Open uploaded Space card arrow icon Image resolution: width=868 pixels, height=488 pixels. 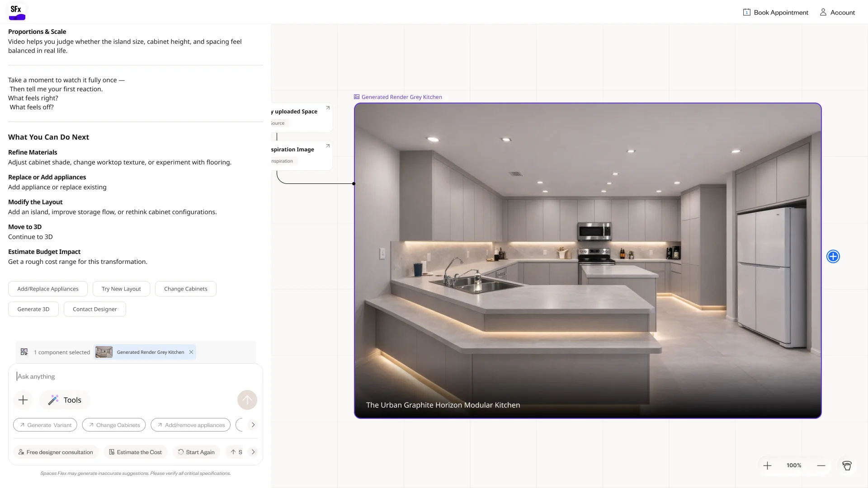coord(328,108)
